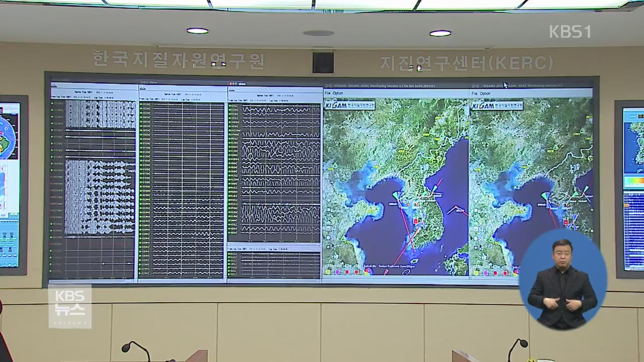Toggle first channel indicator in middle waveform window
This screenshot has height=362, width=644.
[141, 104]
